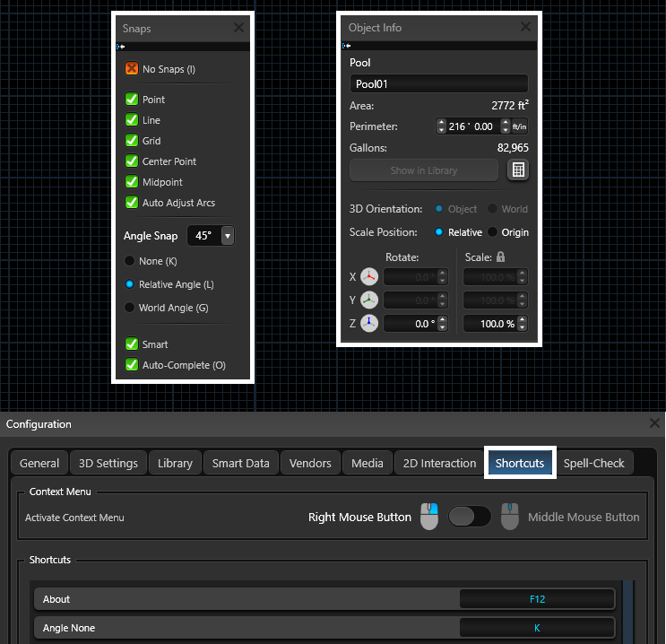Adjust the Z scale 100.0 % stepper
The width and height of the screenshot is (666, 644).
(523, 324)
